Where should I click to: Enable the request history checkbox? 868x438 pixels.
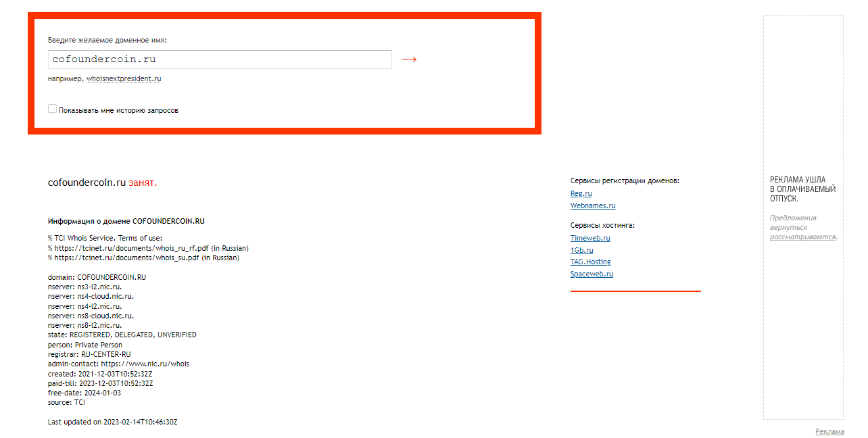point(52,109)
